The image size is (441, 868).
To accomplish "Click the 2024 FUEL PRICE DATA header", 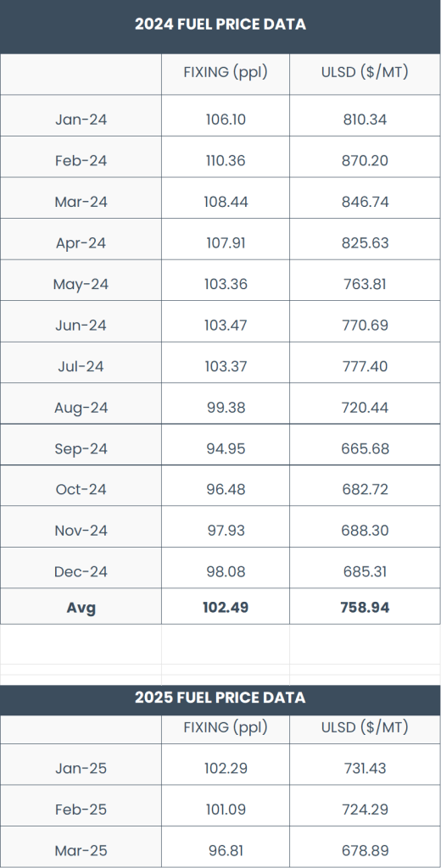I will point(220,25).
